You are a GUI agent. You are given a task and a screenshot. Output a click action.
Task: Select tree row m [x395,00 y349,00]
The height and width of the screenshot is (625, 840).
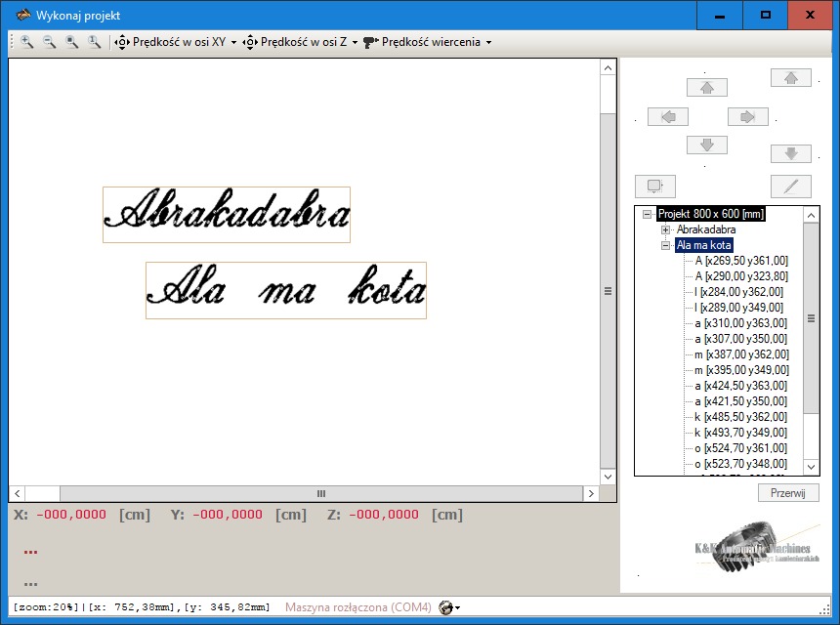pos(742,369)
